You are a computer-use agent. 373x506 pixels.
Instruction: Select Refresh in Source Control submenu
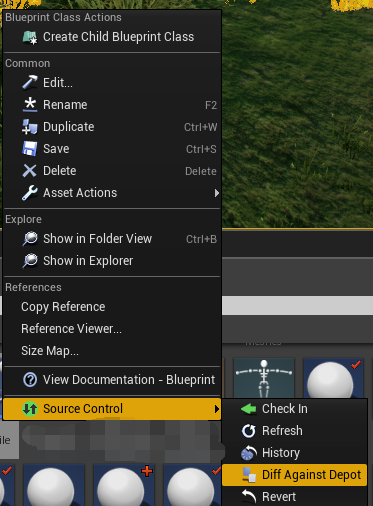pos(295,431)
